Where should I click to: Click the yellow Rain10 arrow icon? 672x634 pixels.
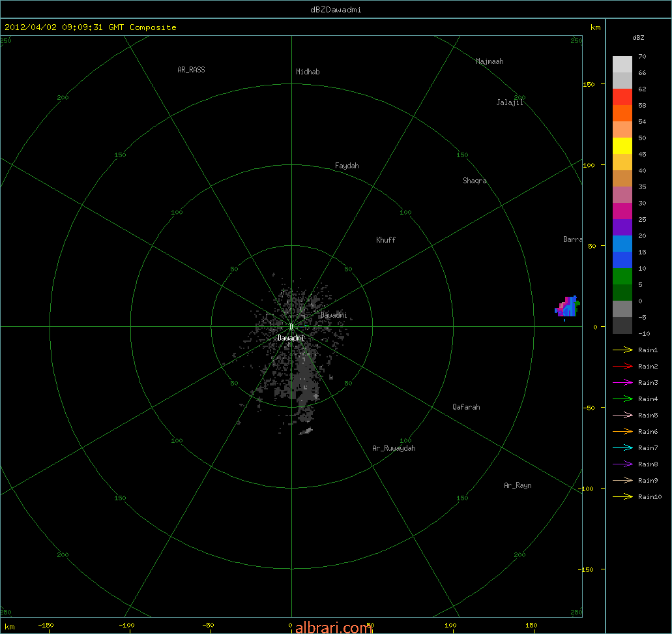coord(622,497)
